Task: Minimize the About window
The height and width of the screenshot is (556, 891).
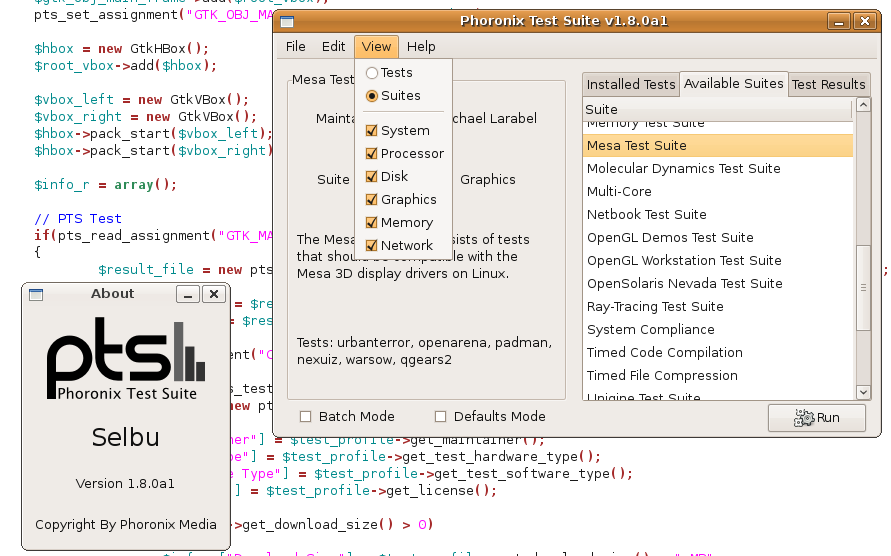Action: point(188,294)
